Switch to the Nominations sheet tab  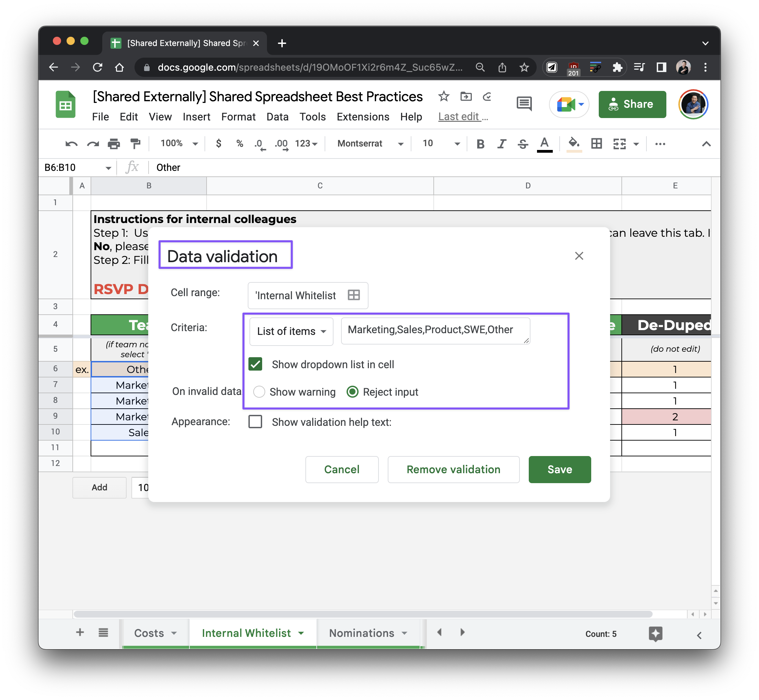[361, 633]
